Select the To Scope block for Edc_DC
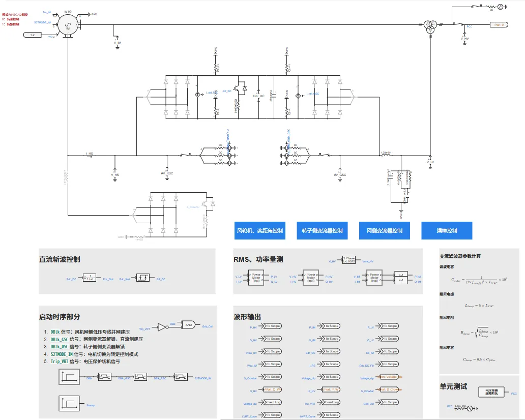525x420 pixels. [331, 351]
